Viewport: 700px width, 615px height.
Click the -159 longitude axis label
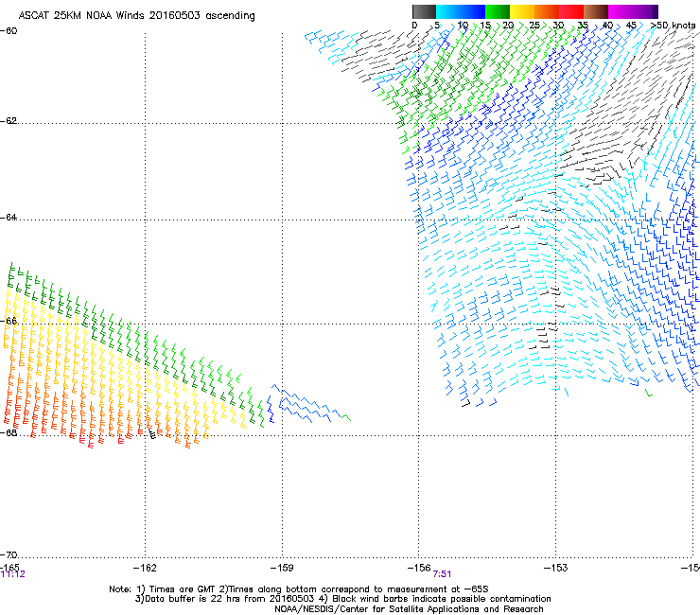282,568
